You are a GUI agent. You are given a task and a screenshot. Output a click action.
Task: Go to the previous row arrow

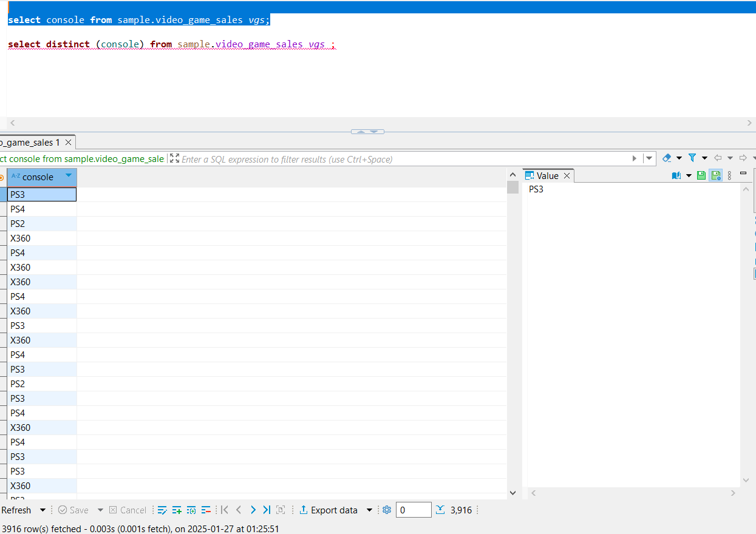pyautogui.click(x=239, y=510)
